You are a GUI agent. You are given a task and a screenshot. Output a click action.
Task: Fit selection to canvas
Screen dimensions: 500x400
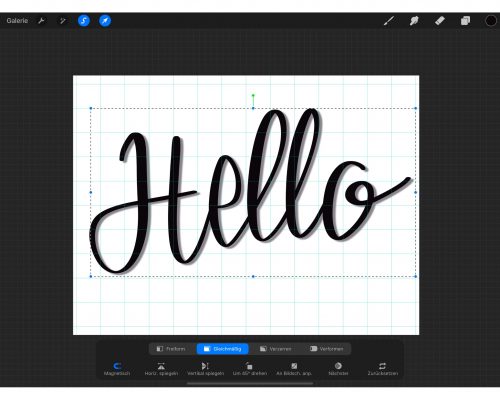point(294,369)
